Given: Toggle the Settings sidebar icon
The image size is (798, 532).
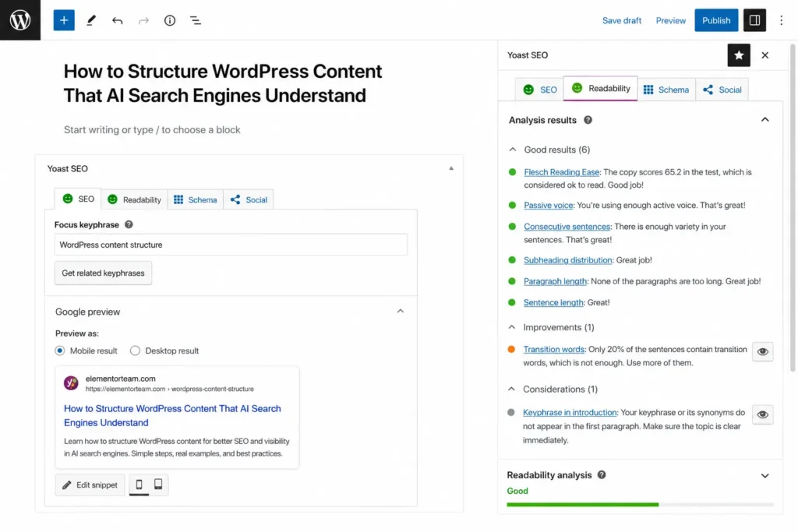Looking at the screenshot, I should pyautogui.click(x=754, y=20).
